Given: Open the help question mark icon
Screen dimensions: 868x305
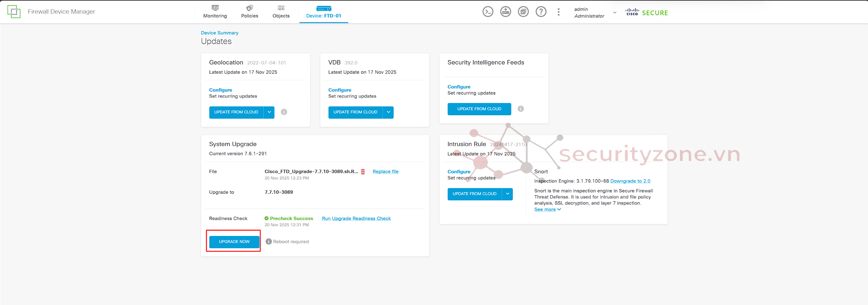Looking at the screenshot, I should point(541,12).
